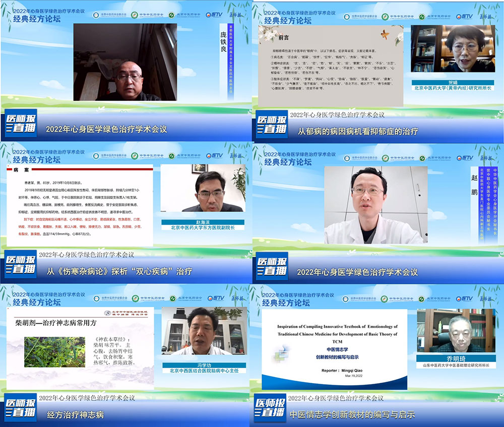The height and width of the screenshot is (427, 504).
Task: Open the 从郁病的病因病机看抑郁症的治疗 title banner
Action: pos(357,131)
